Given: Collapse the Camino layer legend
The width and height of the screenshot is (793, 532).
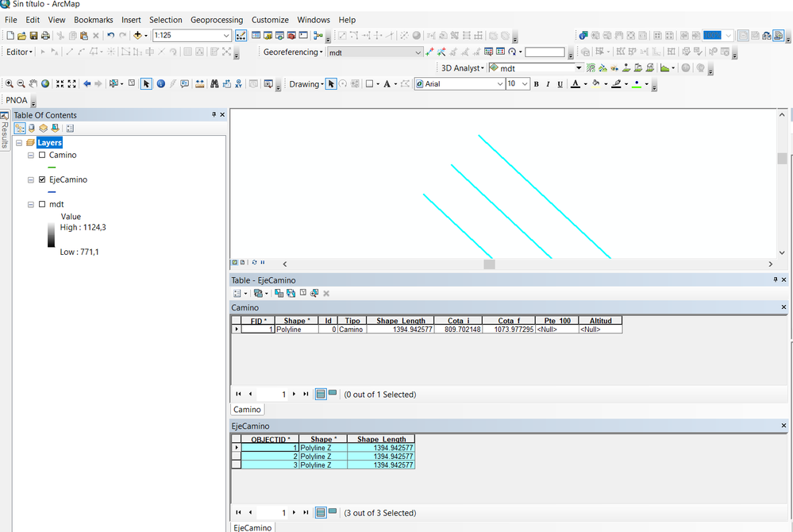Looking at the screenshot, I should pos(31,156).
